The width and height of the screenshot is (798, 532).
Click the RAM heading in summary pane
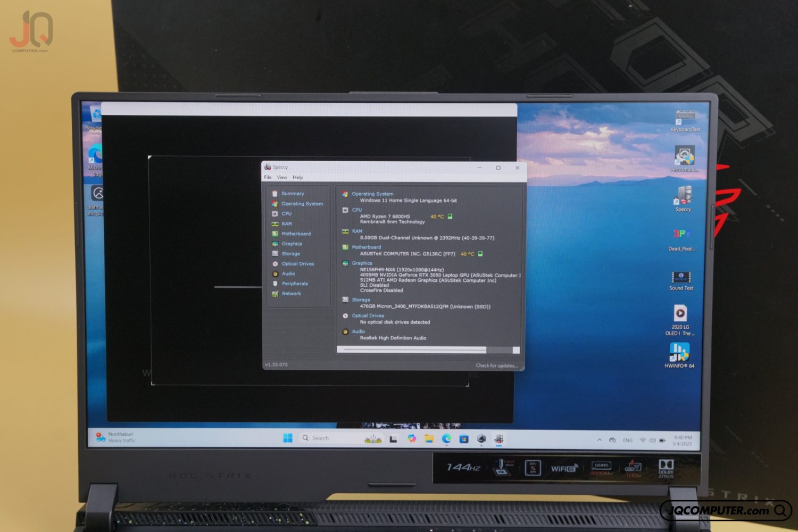[357, 231]
